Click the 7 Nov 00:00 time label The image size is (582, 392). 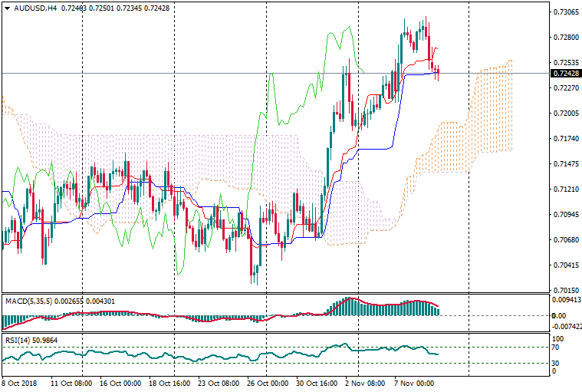416,383
